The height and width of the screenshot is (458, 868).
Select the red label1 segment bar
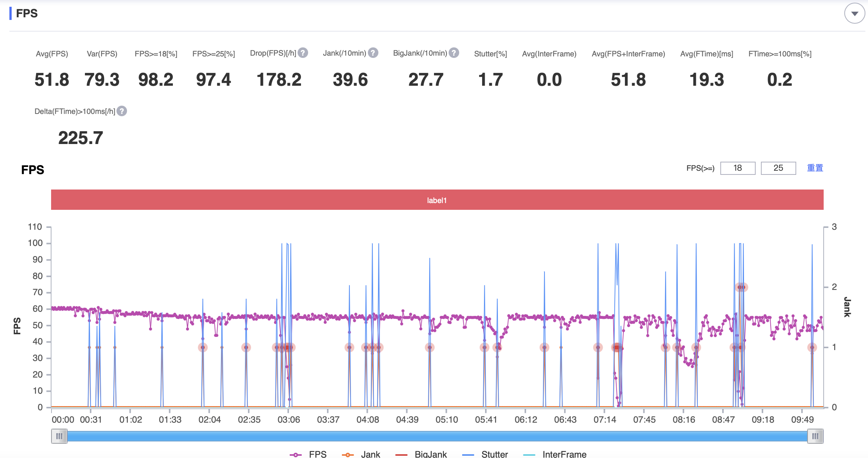pyautogui.click(x=437, y=200)
